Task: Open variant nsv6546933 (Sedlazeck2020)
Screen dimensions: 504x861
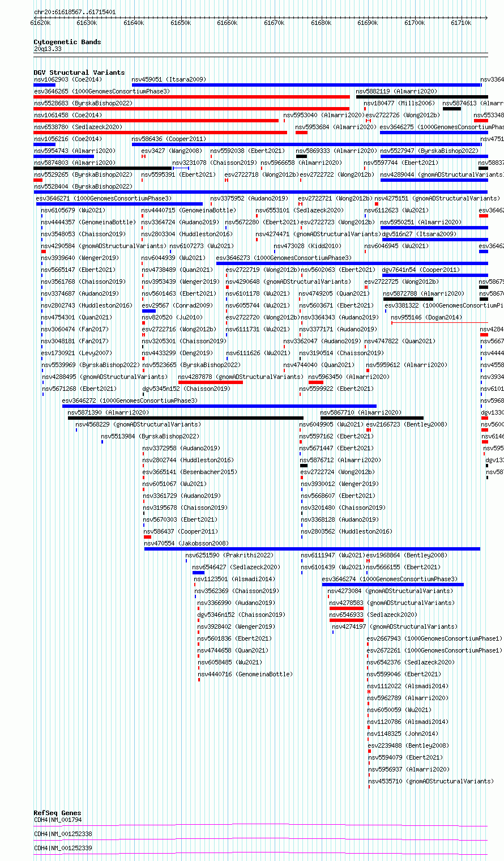Action: (x=373, y=615)
